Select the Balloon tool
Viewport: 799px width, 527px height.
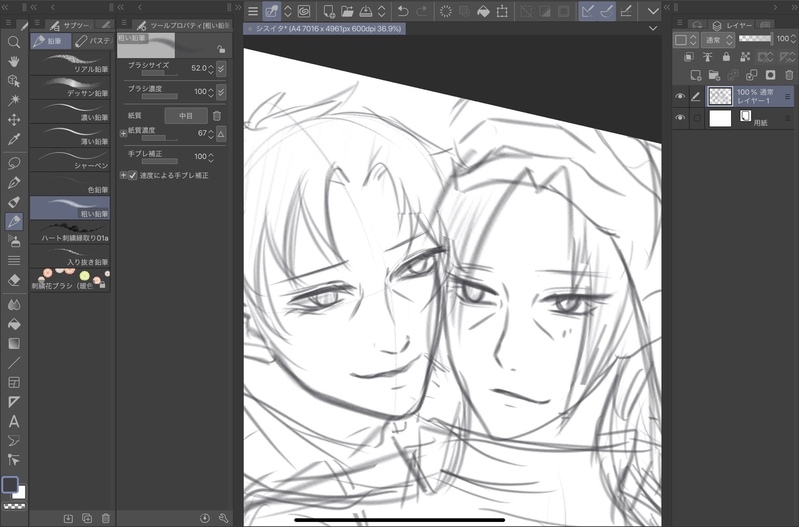tap(14, 441)
